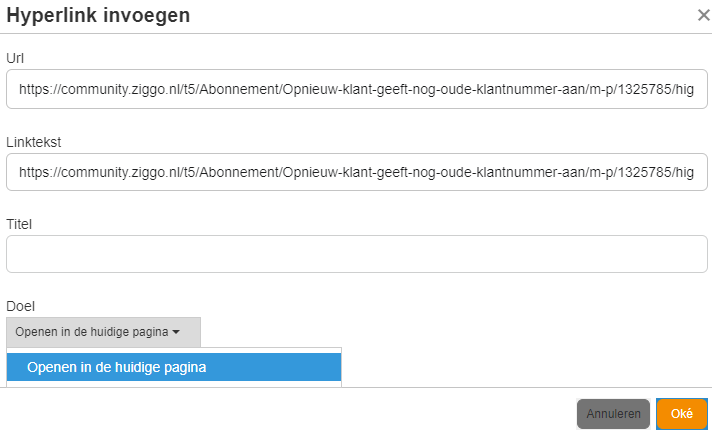Click the empty Titel input field
712x433 pixels.
pyautogui.click(x=356, y=254)
